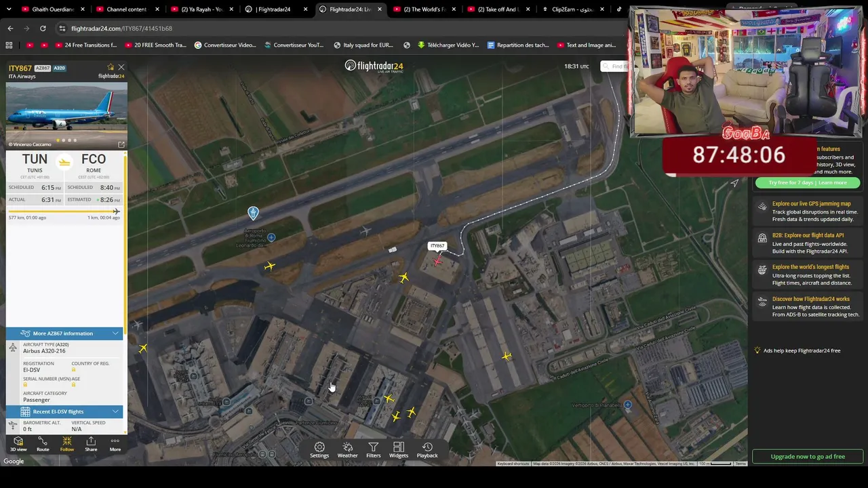Click the blue airport pin marker on the map

pos(253,213)
